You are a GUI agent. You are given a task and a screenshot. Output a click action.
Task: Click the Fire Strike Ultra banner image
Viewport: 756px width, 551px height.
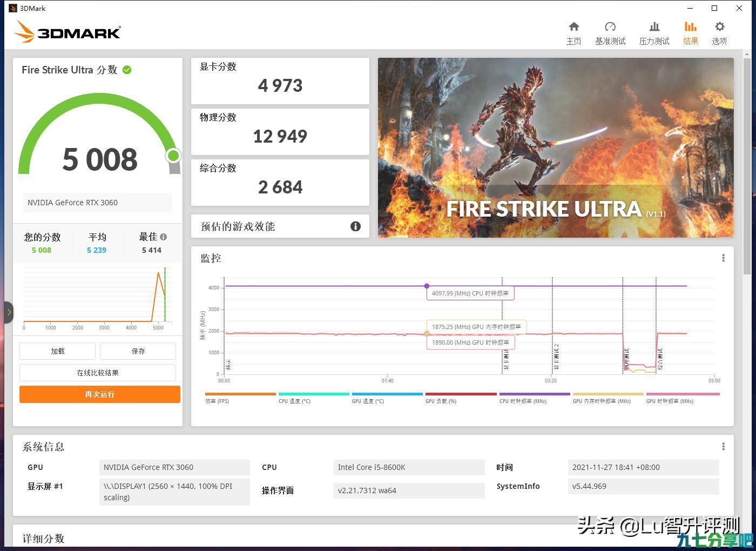point(556,147)
